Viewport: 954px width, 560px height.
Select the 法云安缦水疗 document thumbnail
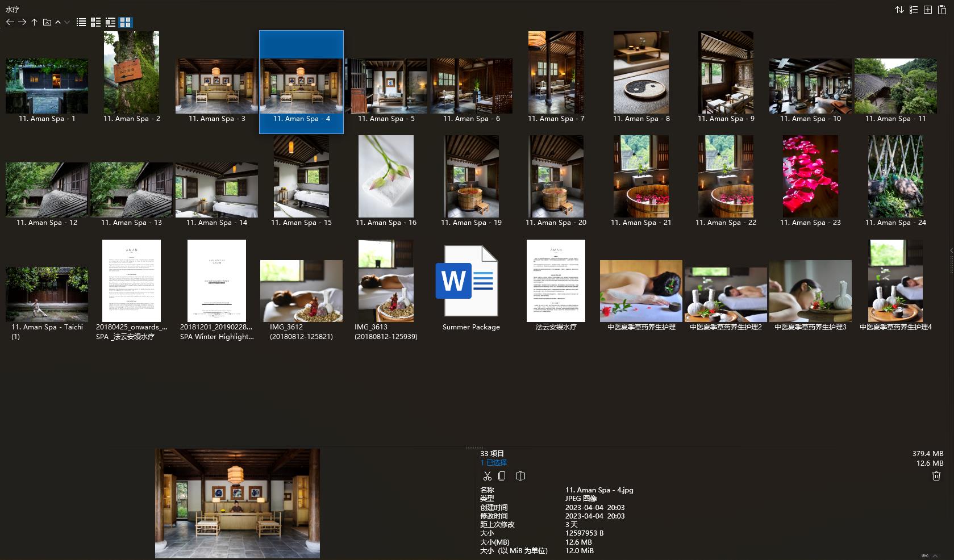[x=556, y=281]
